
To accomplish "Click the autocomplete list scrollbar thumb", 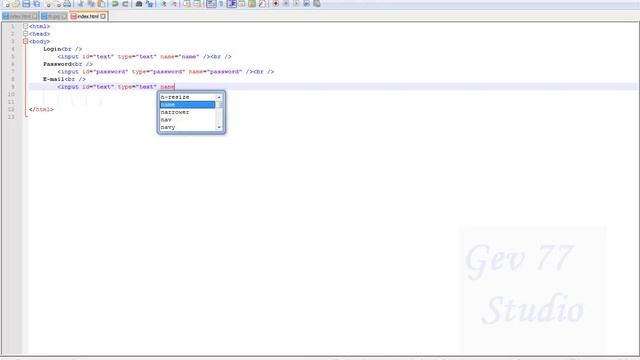I will tap(219, 105).
